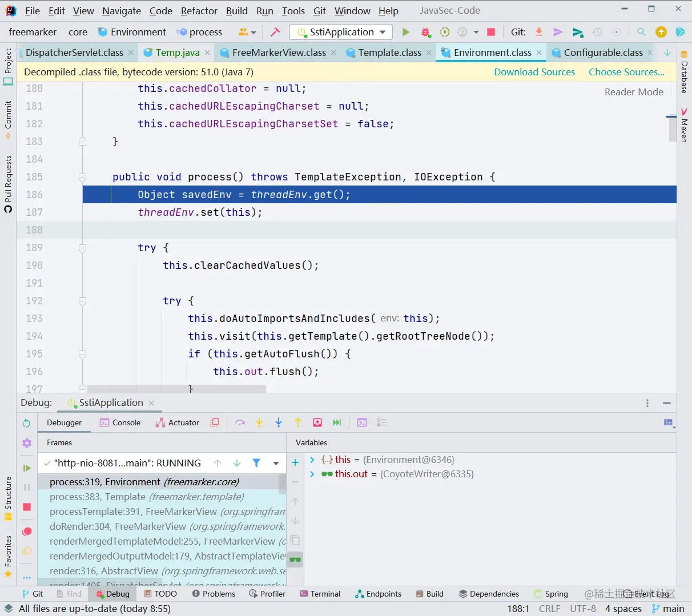Run with coverage icon in toolbar
Screen dimensions: 692x616
click(445, 32)
